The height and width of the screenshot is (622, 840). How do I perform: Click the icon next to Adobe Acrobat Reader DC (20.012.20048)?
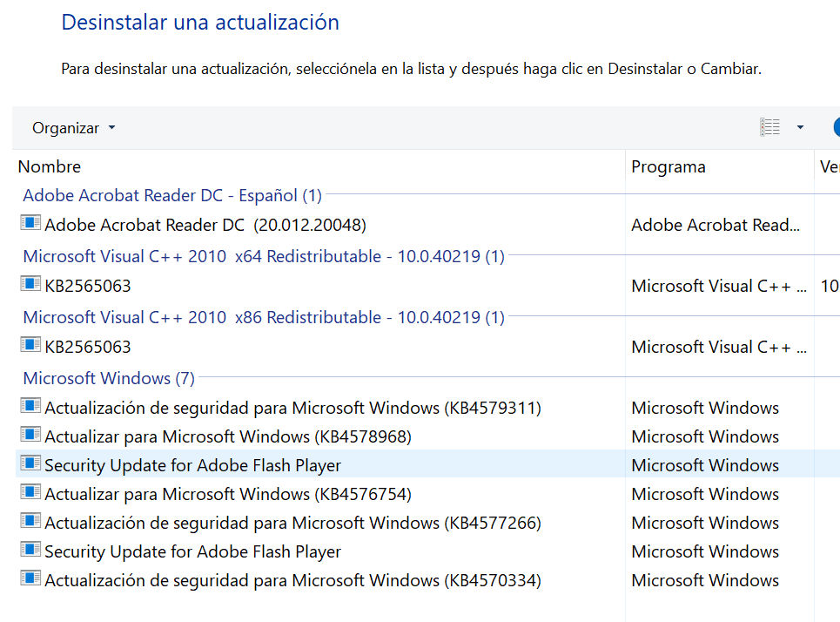pos(30,222)
